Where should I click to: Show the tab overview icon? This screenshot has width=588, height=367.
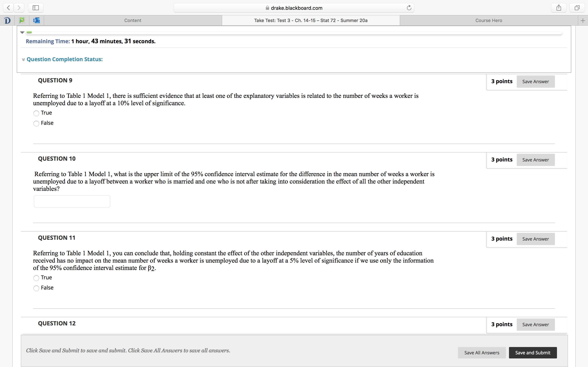coord(577,8)
